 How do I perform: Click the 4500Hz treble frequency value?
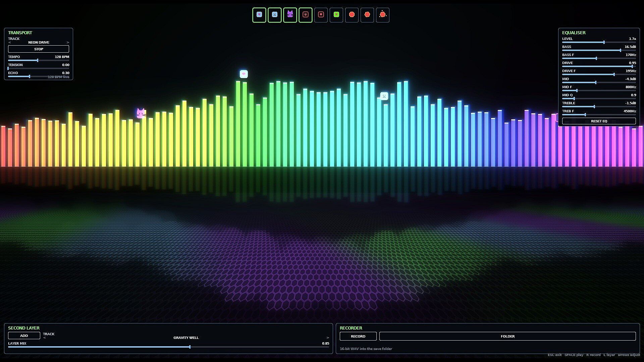[630, 111]
